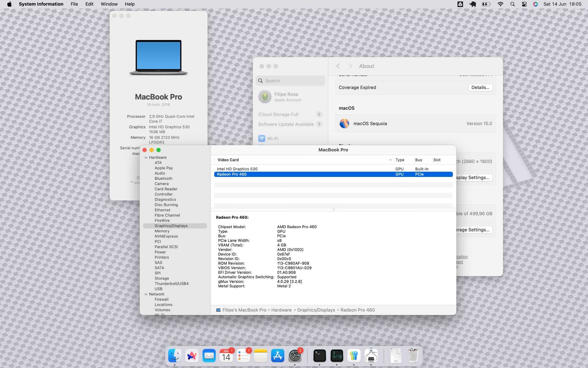Viewport: 588px width, 368px height.
Task: Go forward with the Settings forward chevron
Action: click(x=350, y=66)
